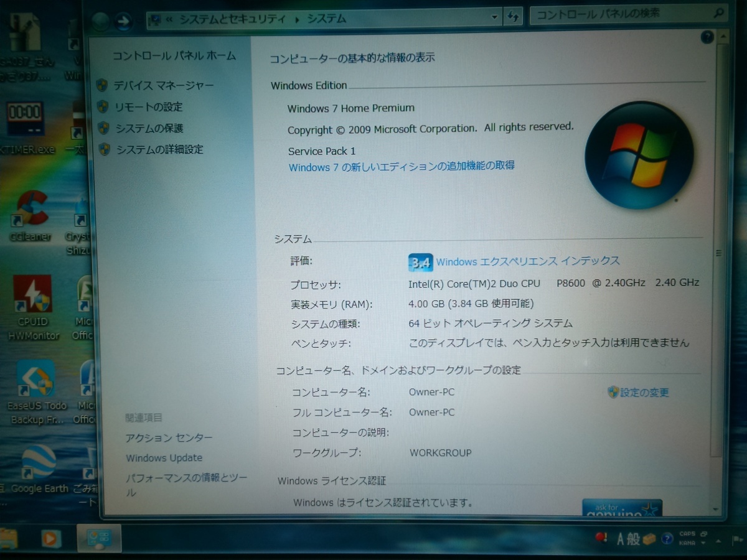Click the WORKGROUP value text
This screenshot has height=560, width=747.
[440, 452]
